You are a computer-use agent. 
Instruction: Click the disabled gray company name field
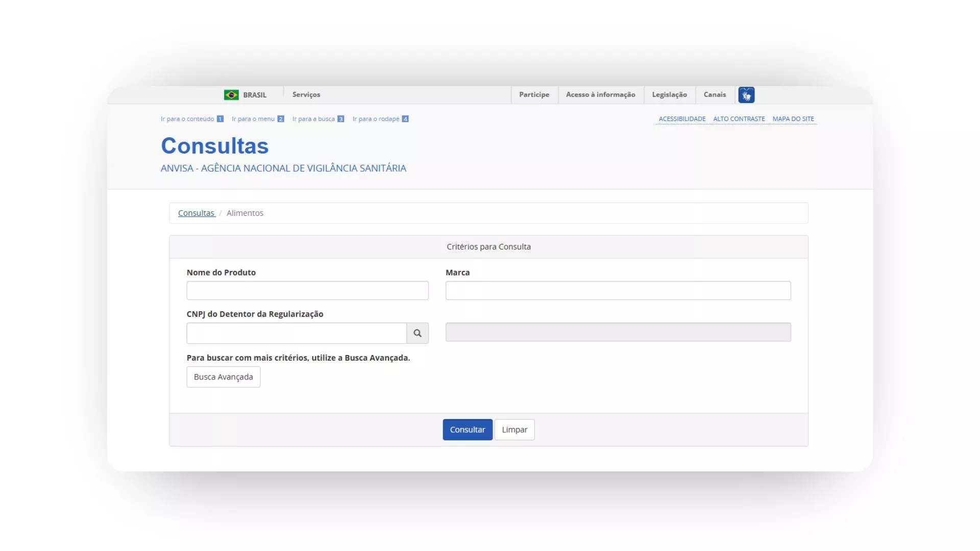tap(618, 332)
